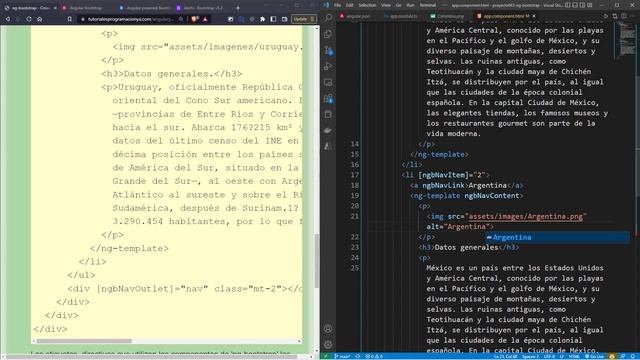Select Argentina autocomplete suggestion
Viewport: 640px width, 360px height.
[557, 238]
